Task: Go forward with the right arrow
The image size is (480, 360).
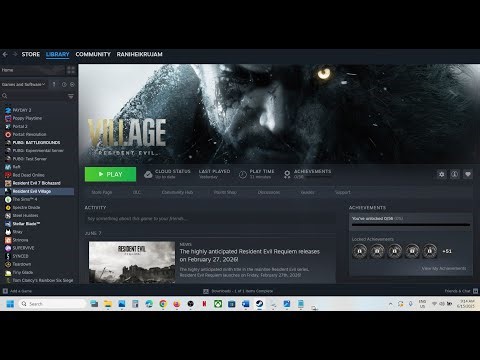Action: (x=15, y=54)
